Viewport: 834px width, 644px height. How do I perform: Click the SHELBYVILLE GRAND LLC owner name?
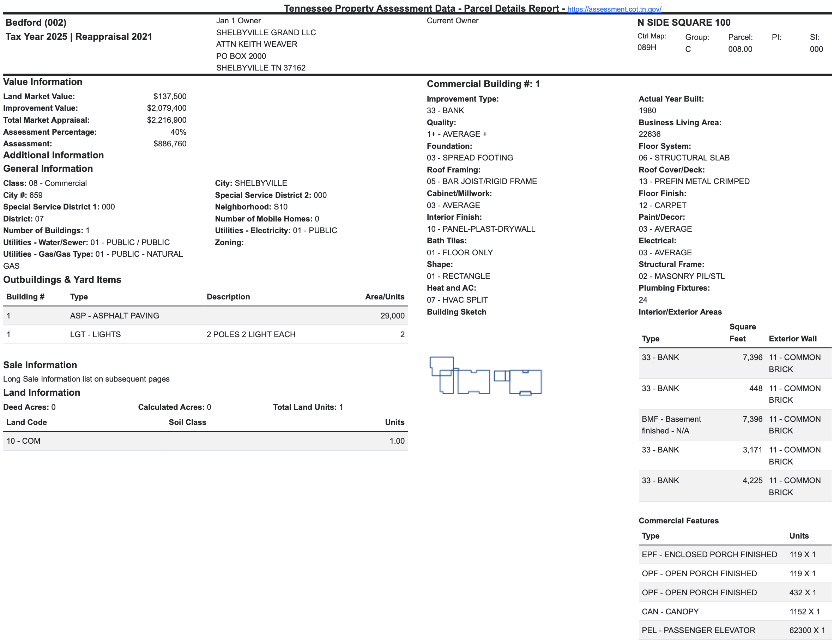pos(266,32)
